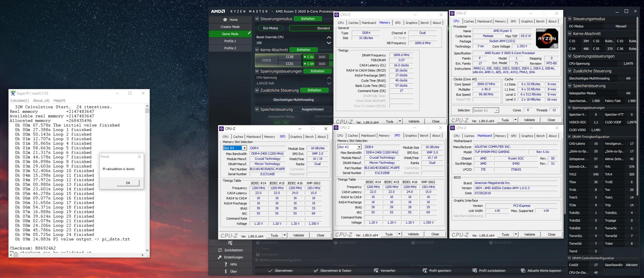
Task: Increase CPU-Spannung with the up arrow
Action: (329, 77)
